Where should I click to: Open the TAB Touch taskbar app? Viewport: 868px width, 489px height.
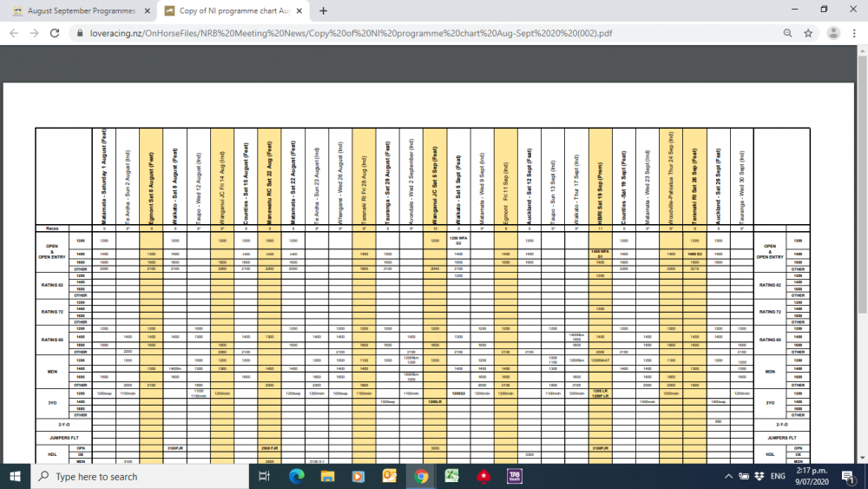(x=514, y=476)
